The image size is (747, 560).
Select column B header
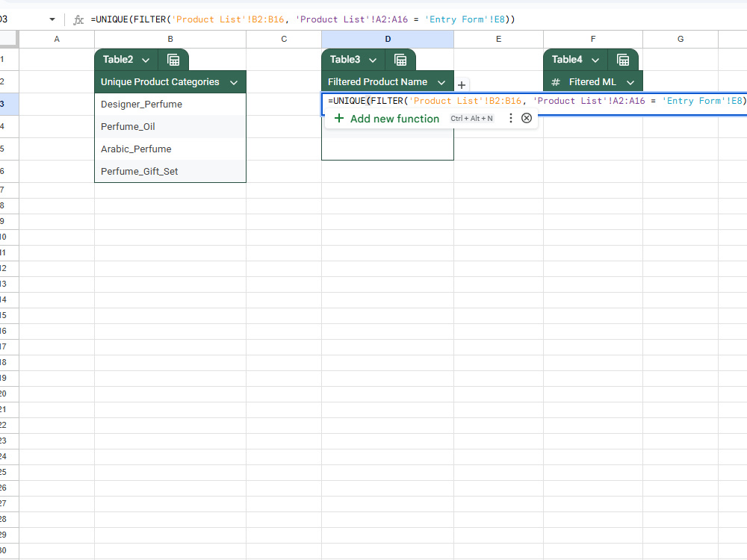point(170,39)
